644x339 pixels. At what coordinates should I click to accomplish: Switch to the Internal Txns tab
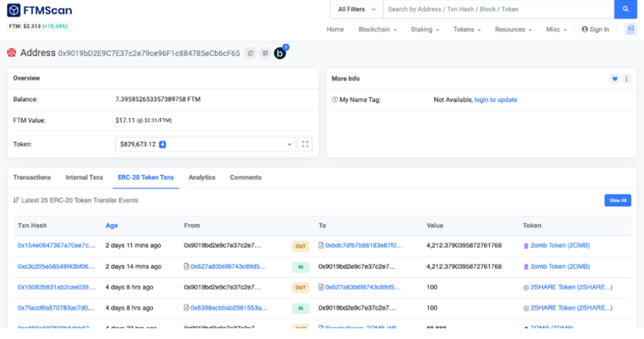coord(84,177)
